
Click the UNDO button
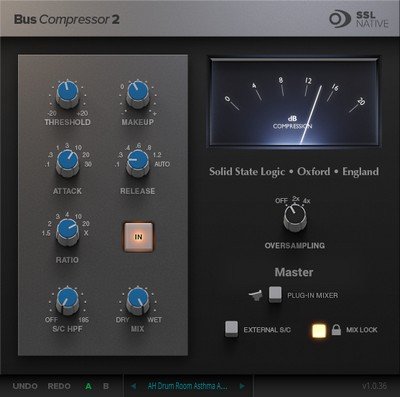pyautogui.click(x=25, y=386)
